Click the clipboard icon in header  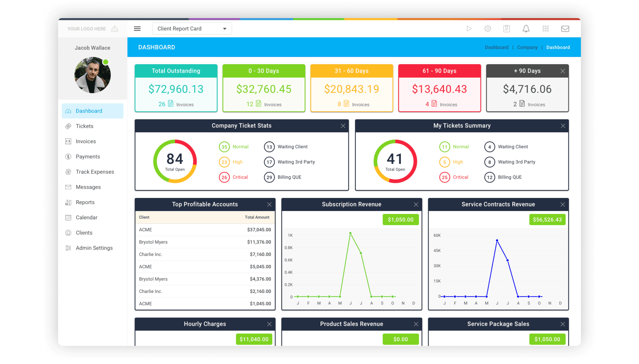coord(507,29)
